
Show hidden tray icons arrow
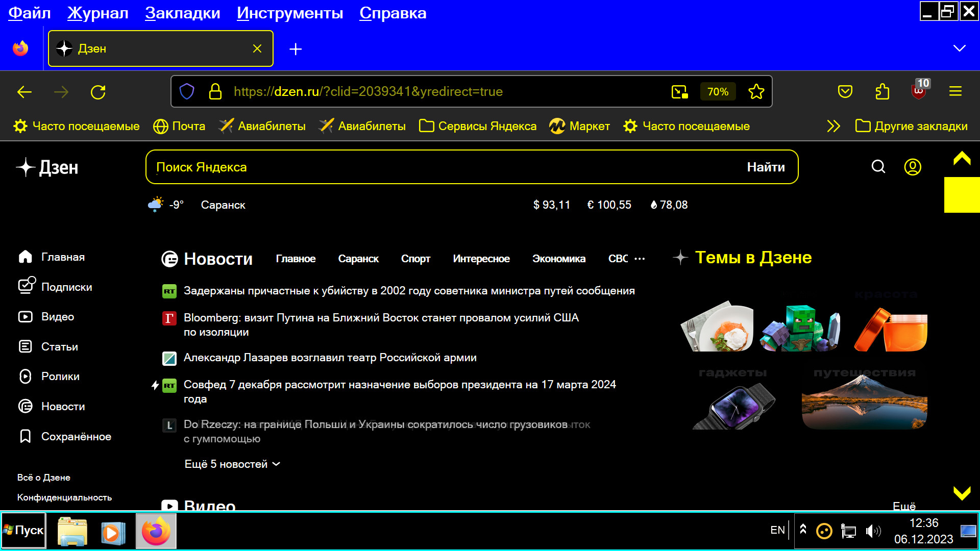click(x=803, y=530)
